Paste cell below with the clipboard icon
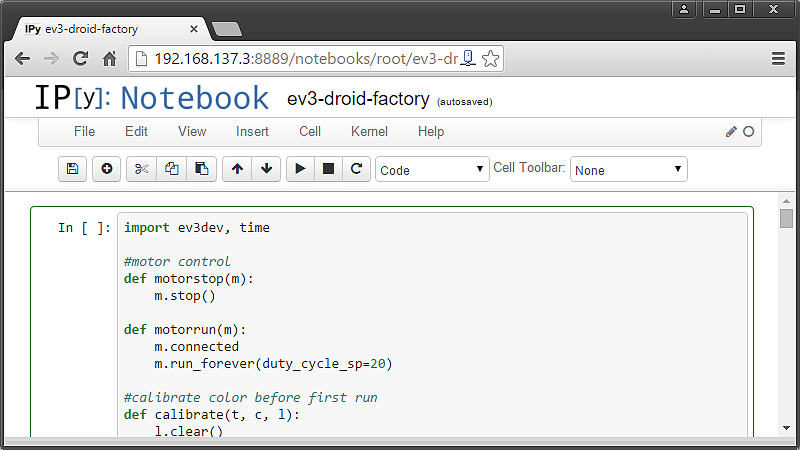Viewport: 800px width, 450px height. (x=202, y=169)
